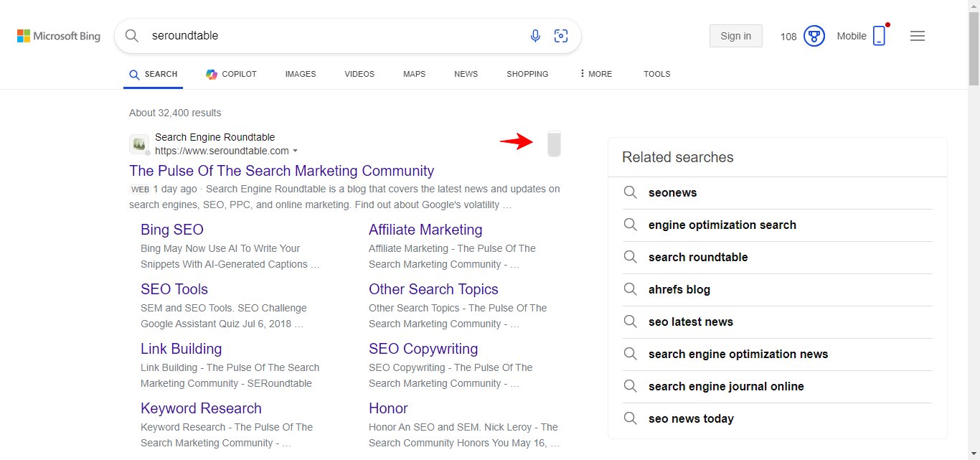The image size is (980, 460).
Task: Click the Sign in button
Action: coord(735,36)
